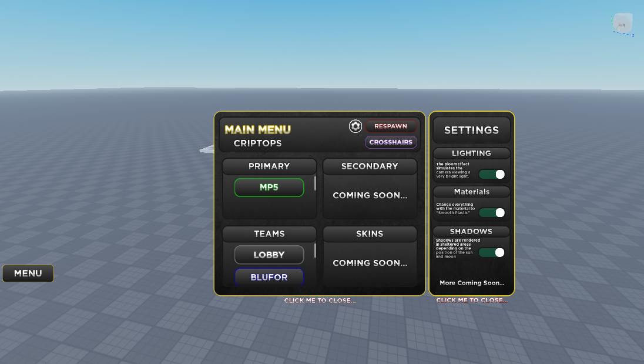Close settings panel via 'Click me to close'
The height and width of the screenshot is (364, 644).
[472, 300]
